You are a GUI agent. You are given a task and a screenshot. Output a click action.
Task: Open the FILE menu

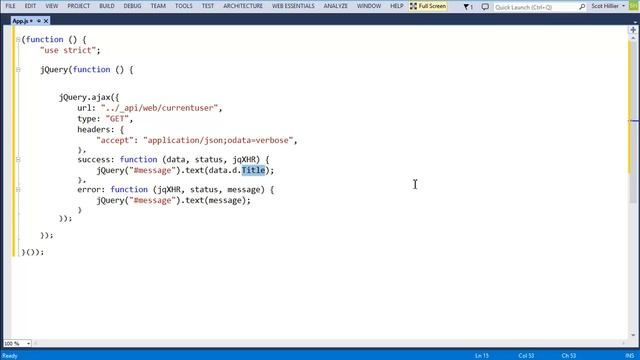click(10, 6)
